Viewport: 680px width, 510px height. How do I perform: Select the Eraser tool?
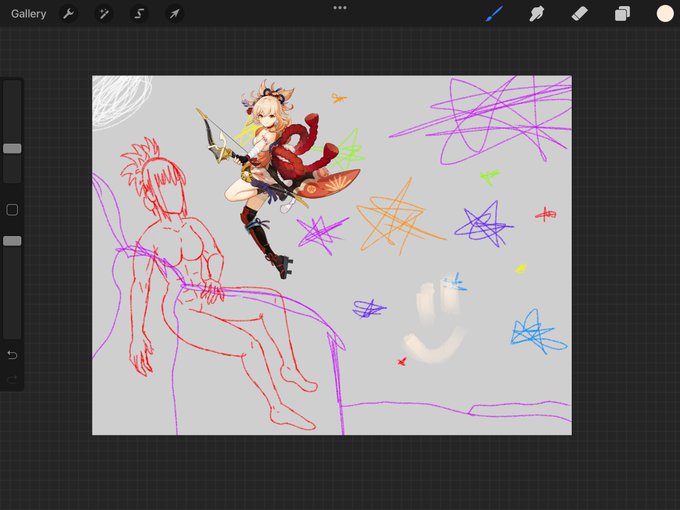[x=579, y=13]
